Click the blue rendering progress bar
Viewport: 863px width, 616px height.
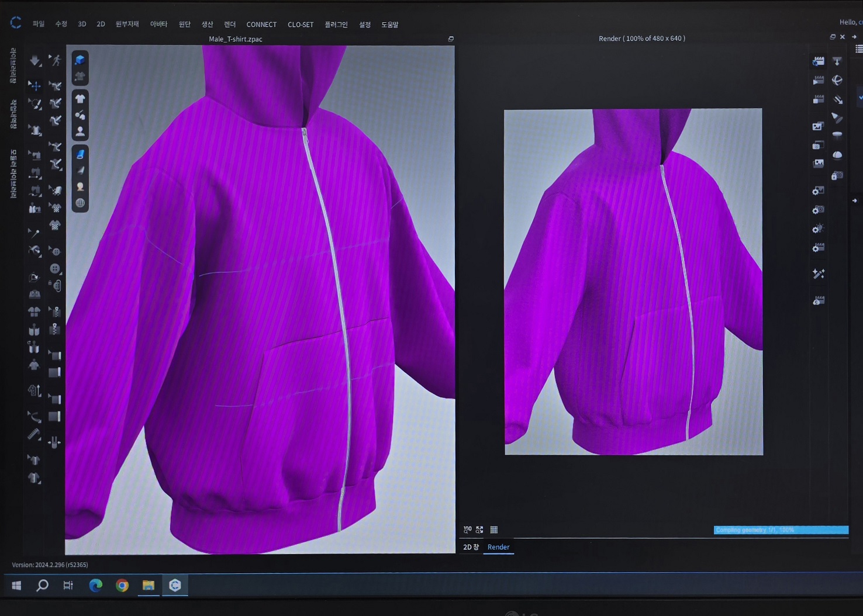[x=781, y=530]
